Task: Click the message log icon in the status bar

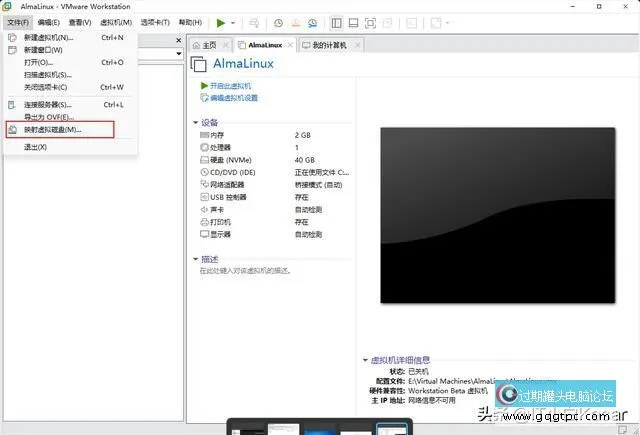Action: [x=622, y=429]
